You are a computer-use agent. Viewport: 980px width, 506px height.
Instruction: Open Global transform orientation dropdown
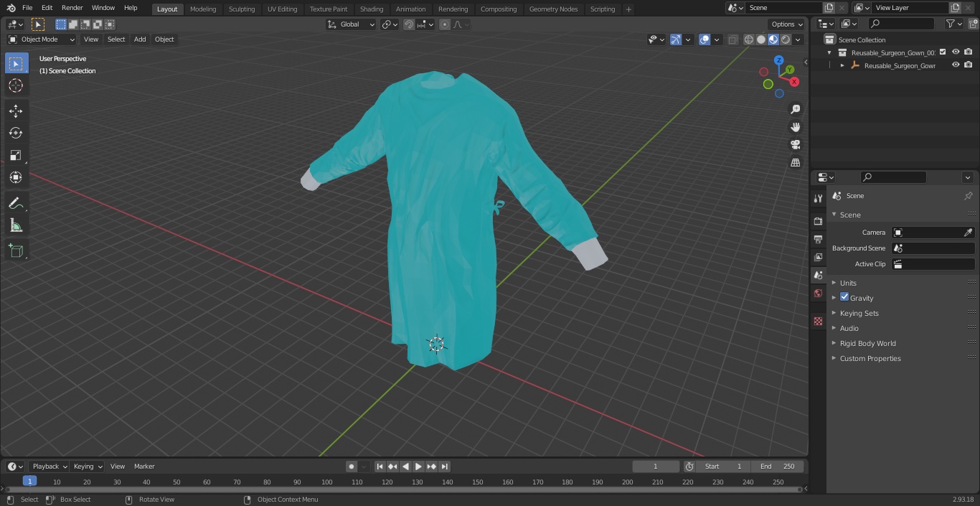point(351,24)
